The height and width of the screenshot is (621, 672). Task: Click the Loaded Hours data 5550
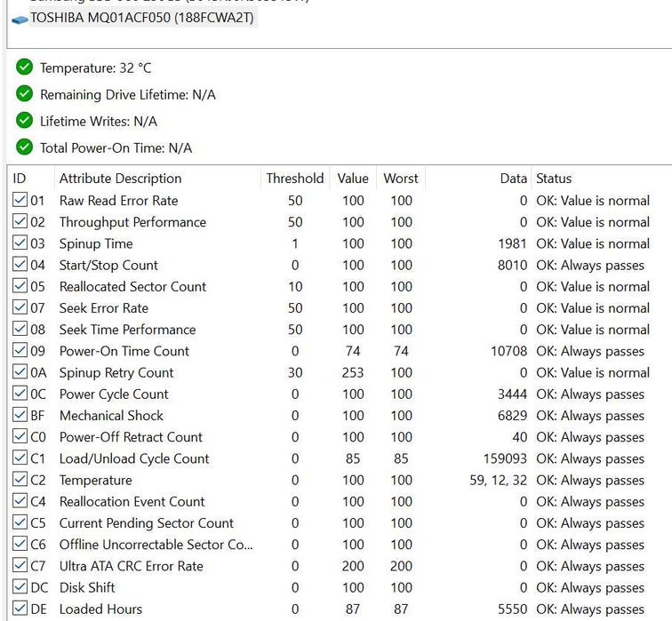pyautogui.click(x=512, y=609)
